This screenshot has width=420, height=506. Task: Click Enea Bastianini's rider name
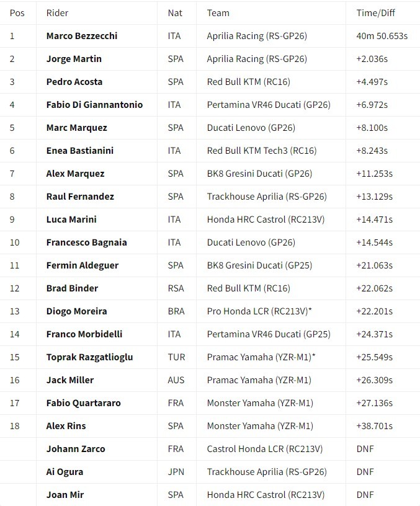pyautogui.click(x=79, y=151)
